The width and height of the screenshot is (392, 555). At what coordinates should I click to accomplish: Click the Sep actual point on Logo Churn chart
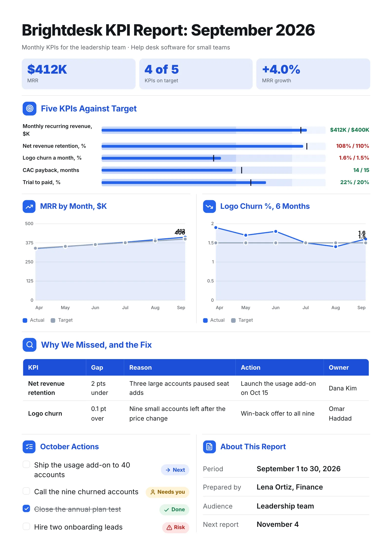pyautogui.click(x=366, y=239)
